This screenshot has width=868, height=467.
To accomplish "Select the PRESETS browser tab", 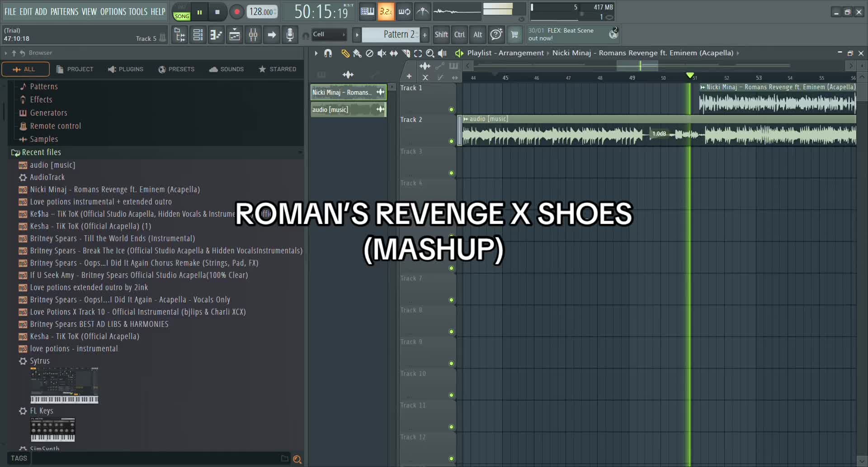I will pyautogui.click(x=176, y=69).
